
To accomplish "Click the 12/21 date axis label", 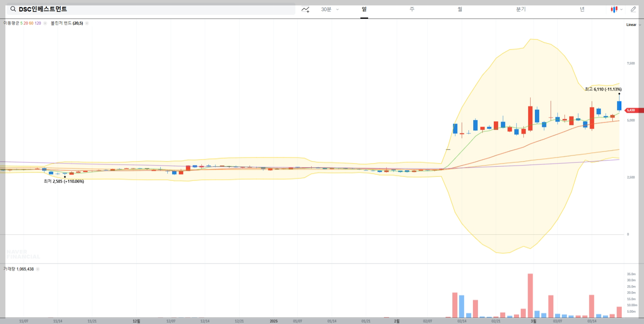I will point(239,321).
